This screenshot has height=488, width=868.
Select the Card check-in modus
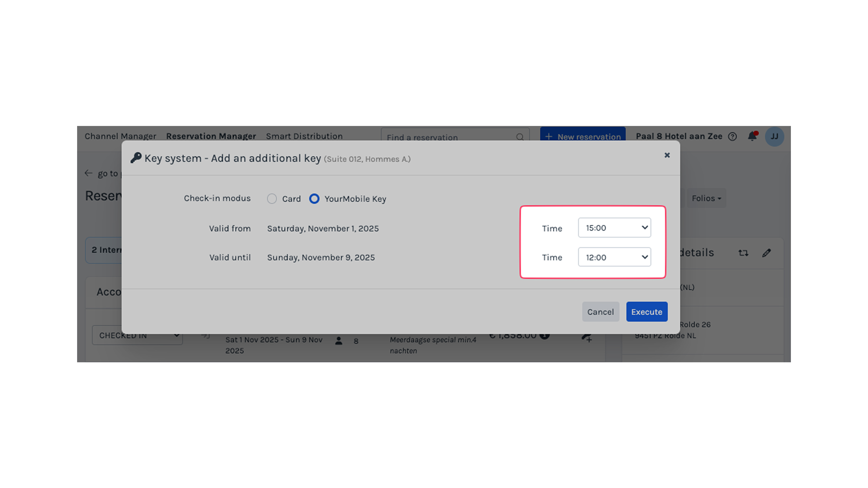click(x=272, y=199)
